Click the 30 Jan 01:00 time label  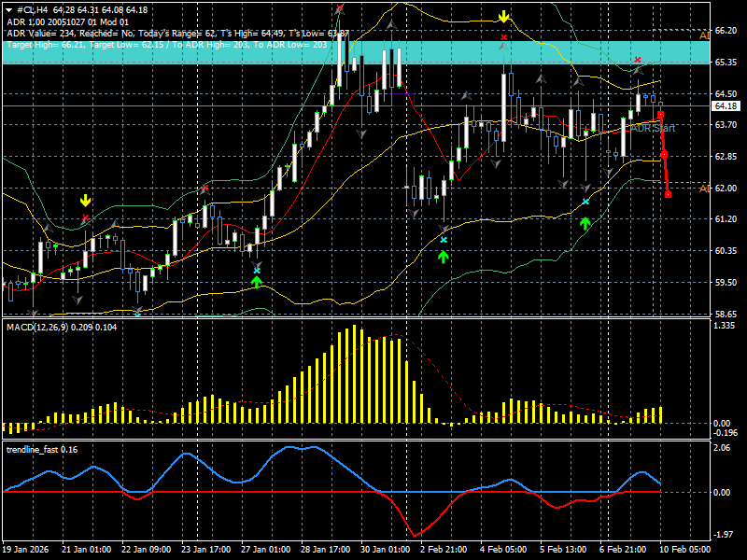point(386,550)
